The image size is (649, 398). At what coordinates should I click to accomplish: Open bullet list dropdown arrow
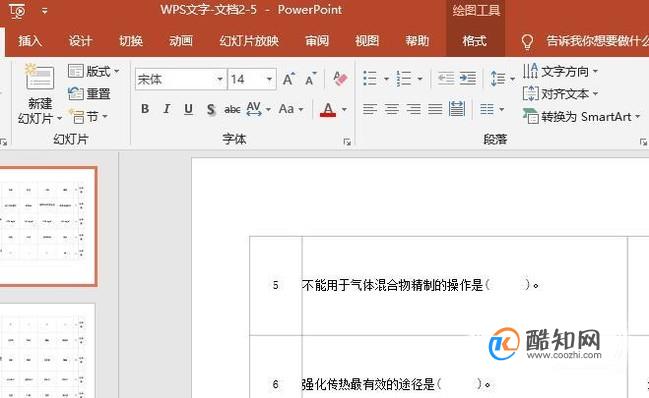(386, 79)
